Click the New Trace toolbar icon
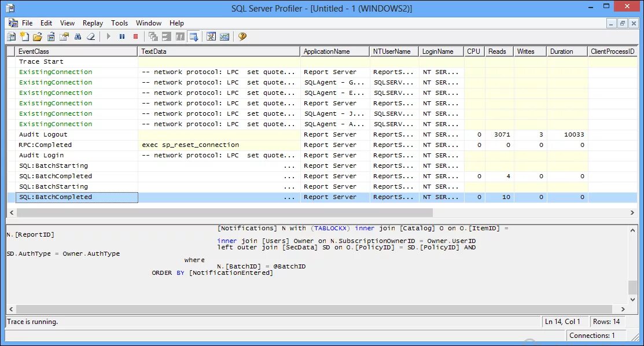 click(x=12, y=36)
